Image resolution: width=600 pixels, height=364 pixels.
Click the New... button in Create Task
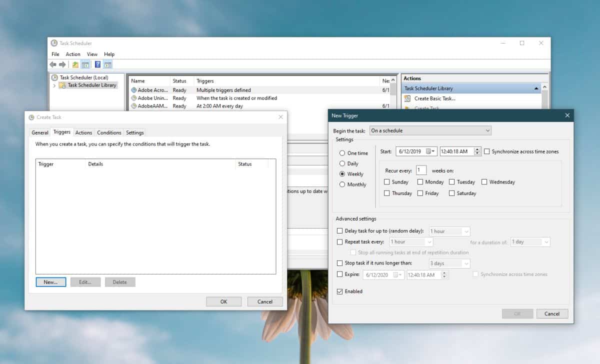pyautogui.click(x=50, y=282)
